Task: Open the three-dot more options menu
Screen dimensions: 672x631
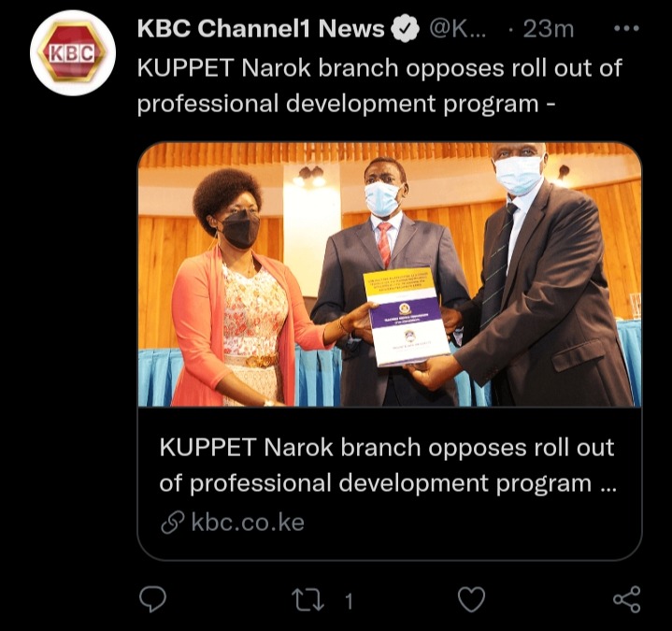Action: 626,29
